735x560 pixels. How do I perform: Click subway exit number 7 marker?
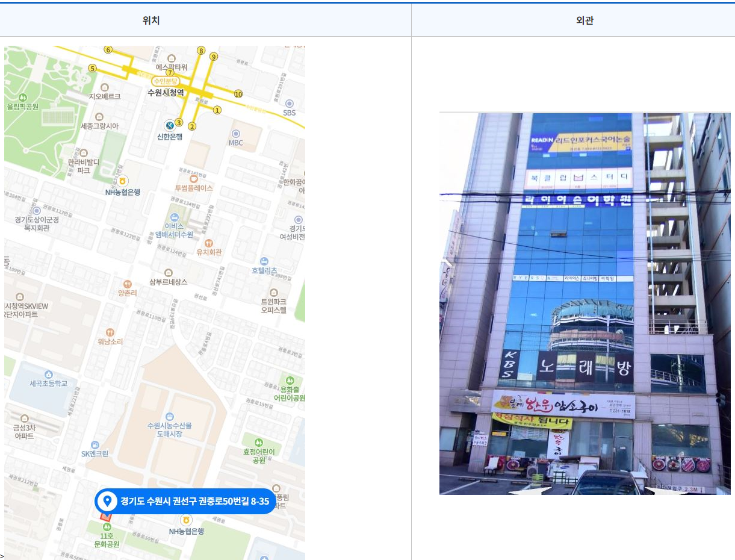(x=170, y=73)
